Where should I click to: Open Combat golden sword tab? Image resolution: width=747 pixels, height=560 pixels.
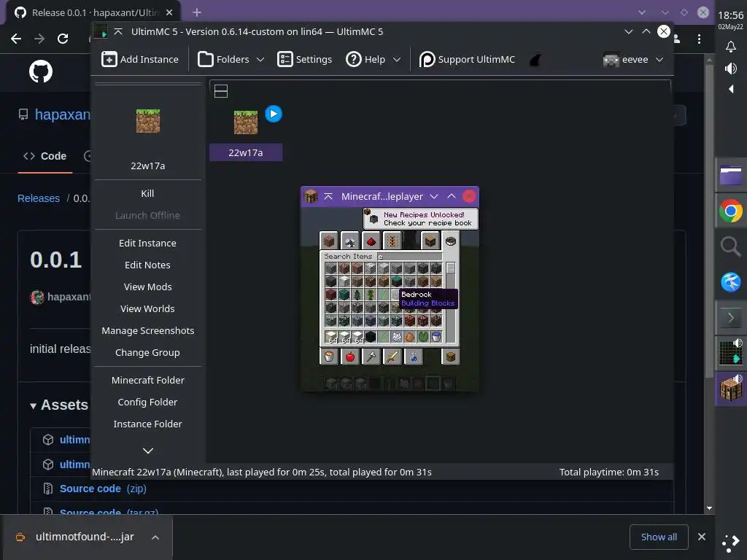coord(392,356)
